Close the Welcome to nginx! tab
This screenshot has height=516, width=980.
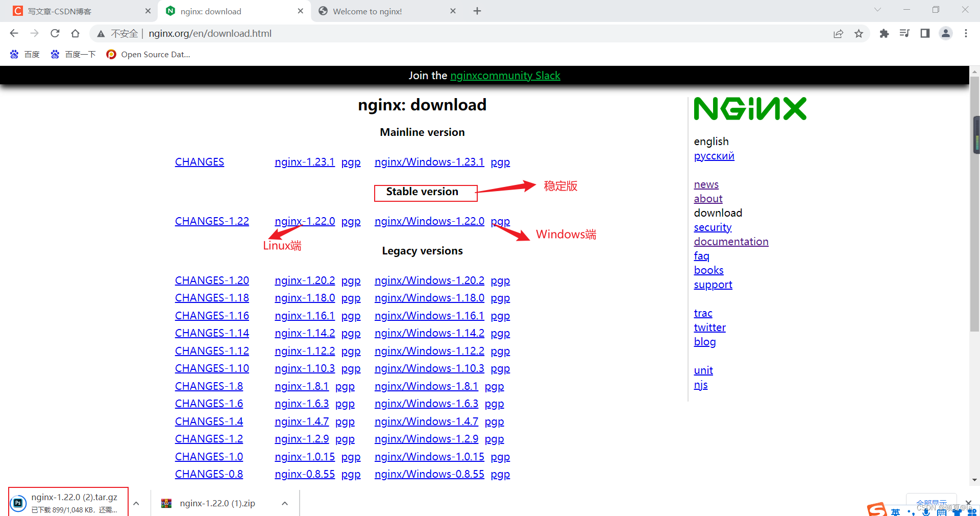[453, 11]
